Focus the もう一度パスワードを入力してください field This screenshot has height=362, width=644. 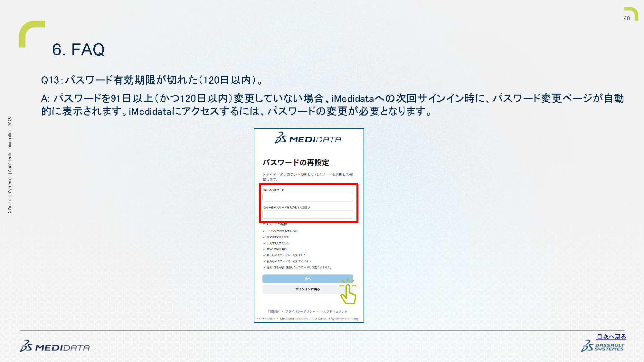pyautogui.click(x=308, y=214)
